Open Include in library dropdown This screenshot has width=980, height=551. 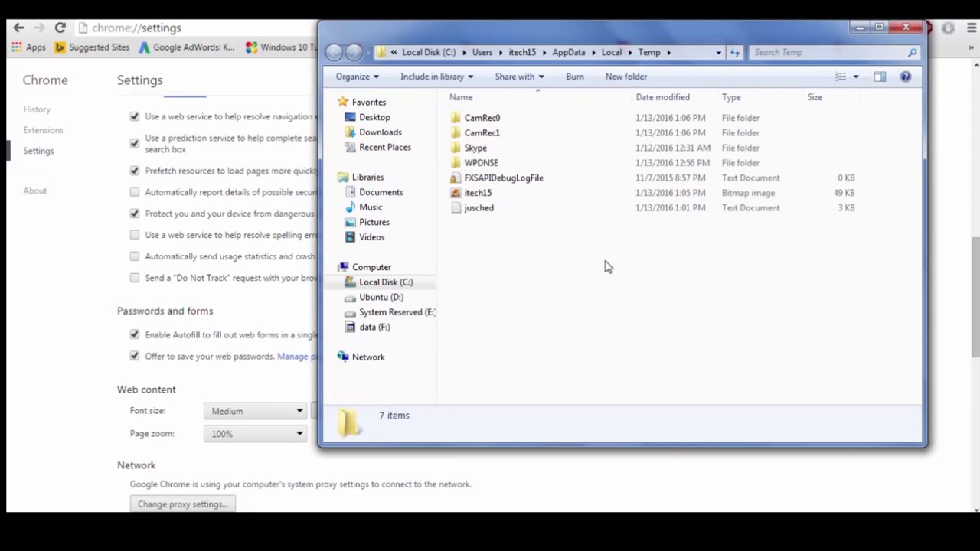436,77
